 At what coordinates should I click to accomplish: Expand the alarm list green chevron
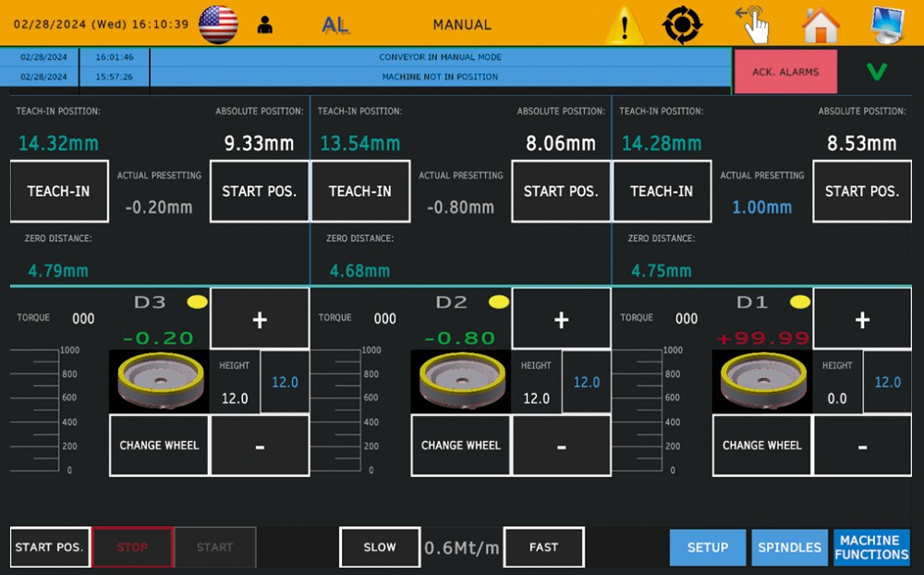877,71
